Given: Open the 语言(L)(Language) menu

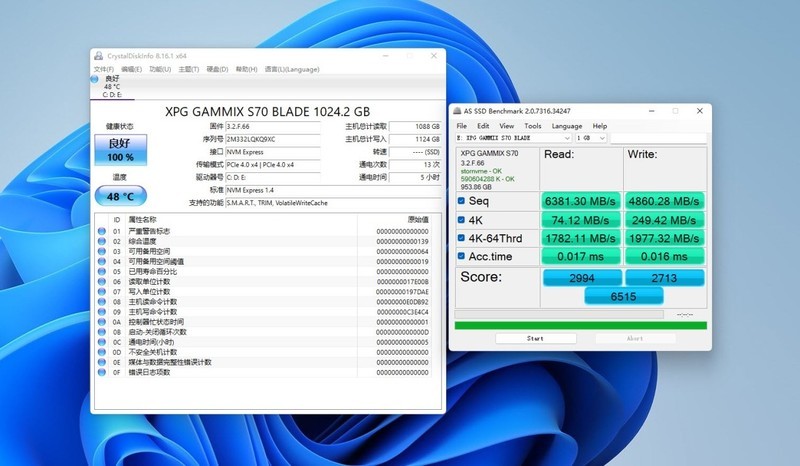Looking at the screenshot, I should coord(292,69).
